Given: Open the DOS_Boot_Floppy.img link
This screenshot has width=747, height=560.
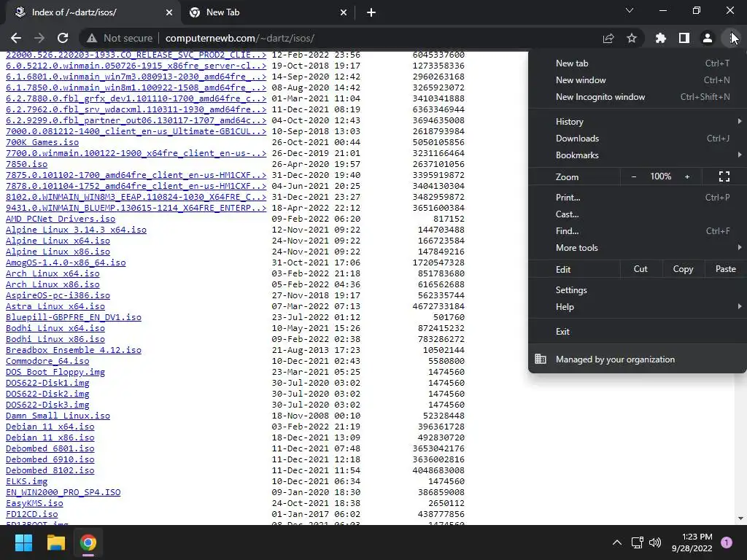Looking at the screenshot, I should click(x=55, y=372).
